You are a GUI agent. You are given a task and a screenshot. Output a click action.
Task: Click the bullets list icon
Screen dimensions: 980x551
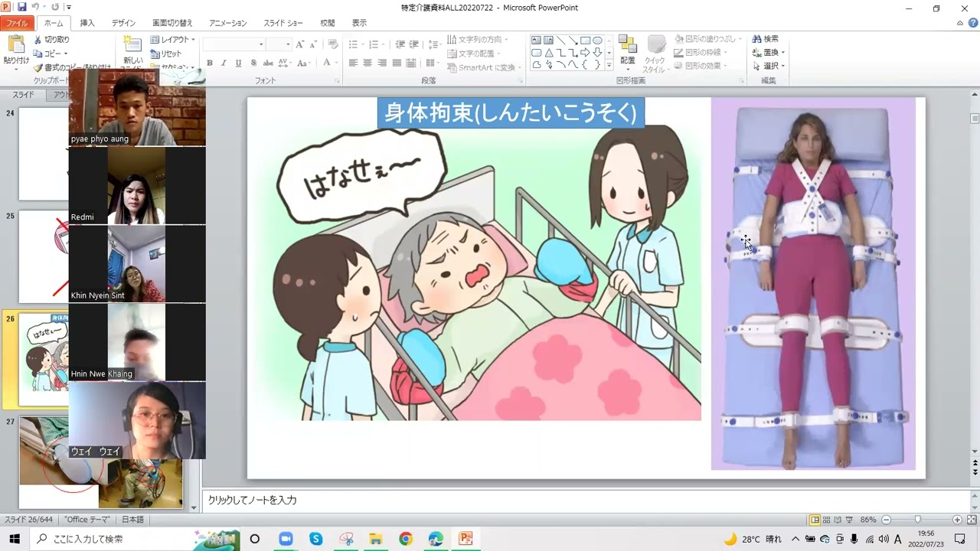[x=354, y=44]
